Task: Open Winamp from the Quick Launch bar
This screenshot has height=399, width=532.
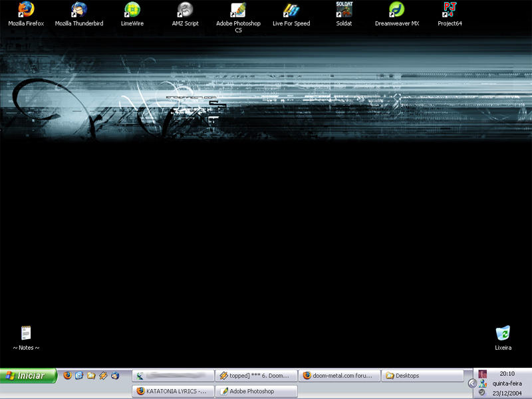Action: [102, 374]
